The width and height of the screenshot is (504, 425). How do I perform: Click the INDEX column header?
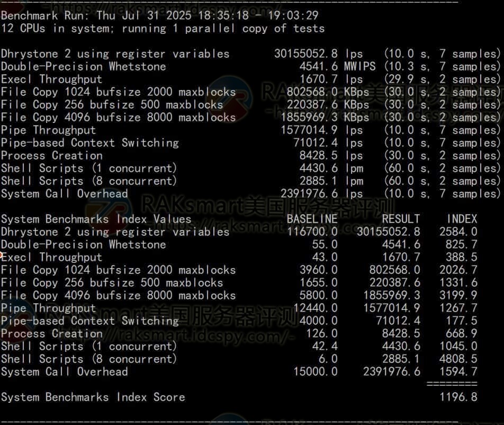(462, 219)
